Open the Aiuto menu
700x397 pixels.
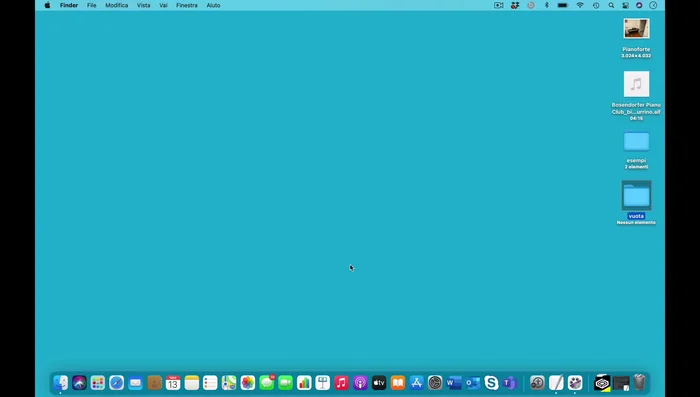[x=213, y=5]
